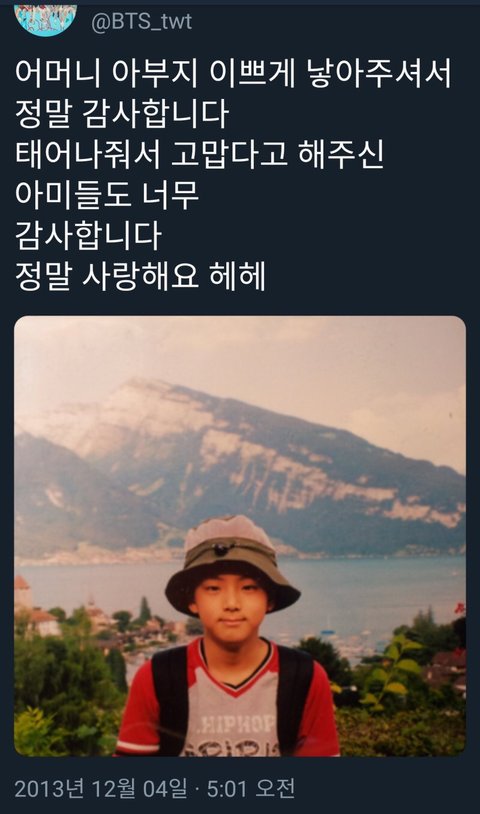Click the word 이쁘게 in tweet
Screen dimensions: 480x814
tap(253, 73)
